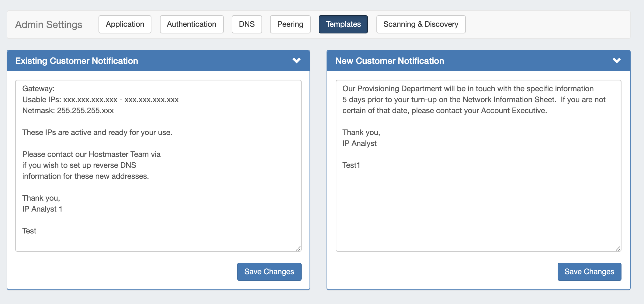Collapse the New Customer Notification chevron
This screenshot has height=304, width=644.
click(617, 60)
